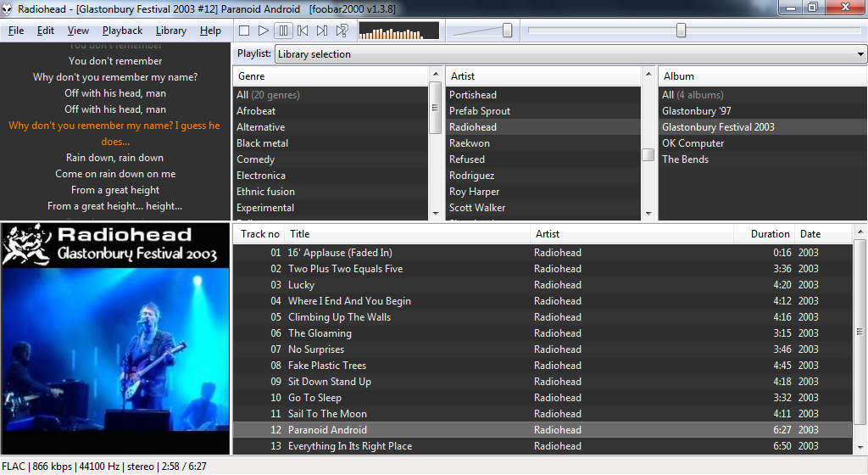Select track 03 Lucky

point(542,285)
